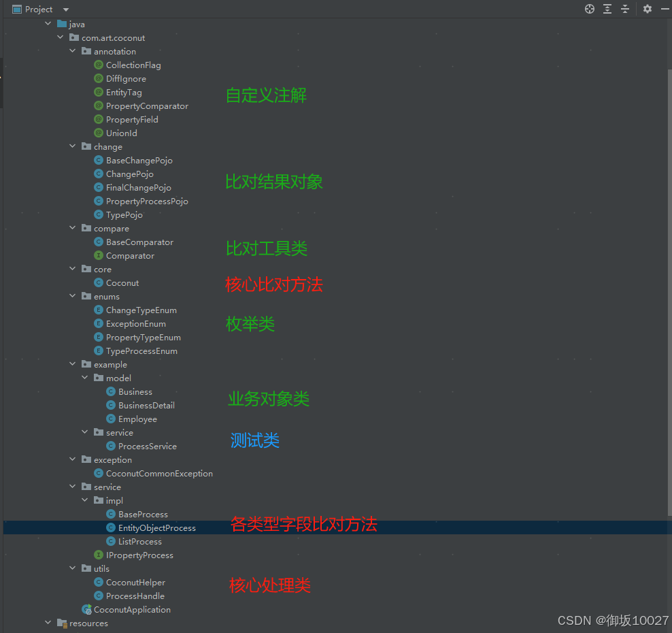This screenshot has height=633, width=672.
Task: Click the Comparator interface icon
Action: (99, 256)
